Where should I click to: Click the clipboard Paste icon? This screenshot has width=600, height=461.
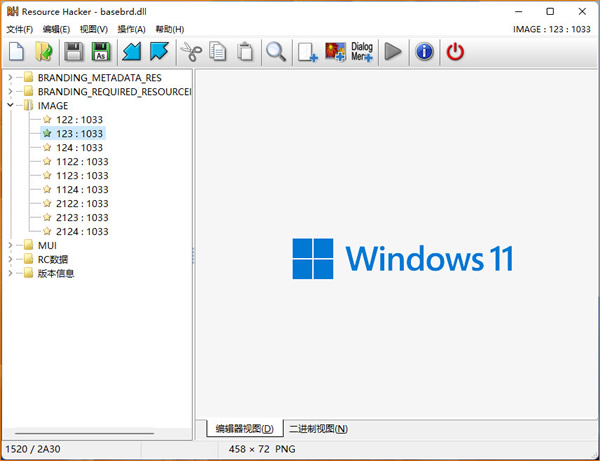click(x=245, y=52)
